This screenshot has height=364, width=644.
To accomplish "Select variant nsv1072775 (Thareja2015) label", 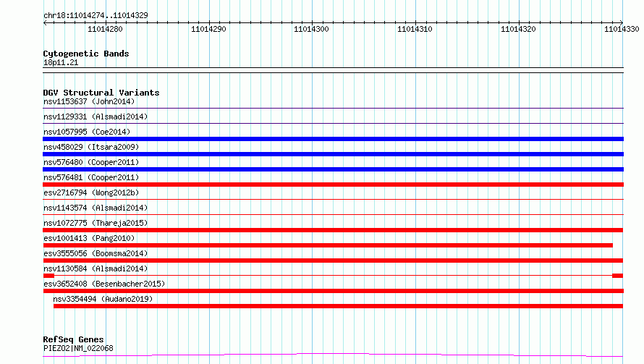I will click(96, 223).
